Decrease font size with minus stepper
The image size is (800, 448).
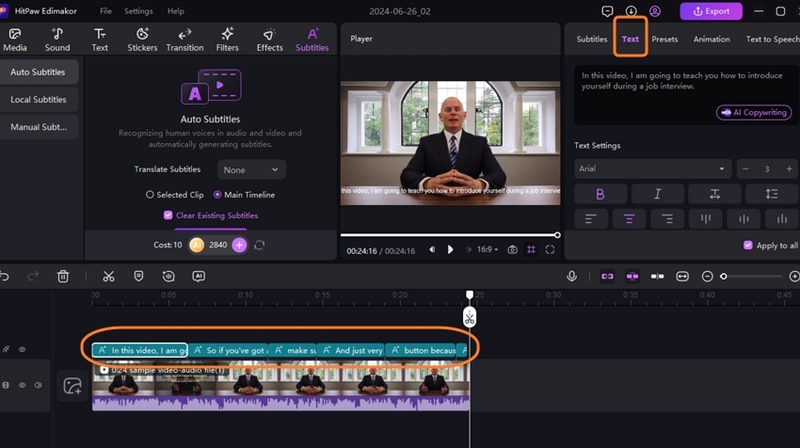(x=745, y=169)
